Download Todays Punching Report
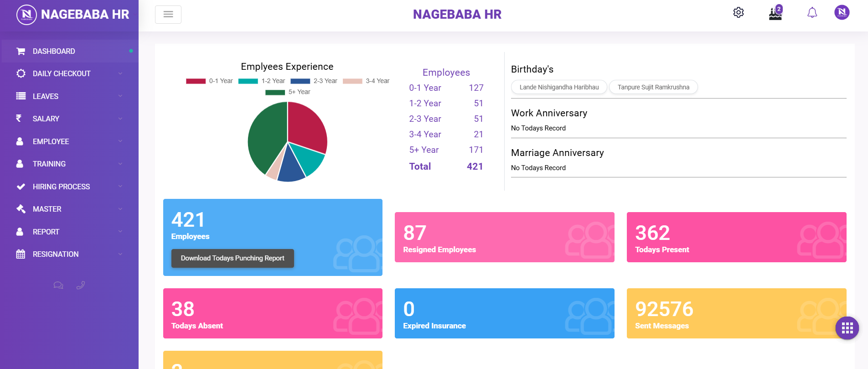868x369 pixels. [x=232, y=258]
